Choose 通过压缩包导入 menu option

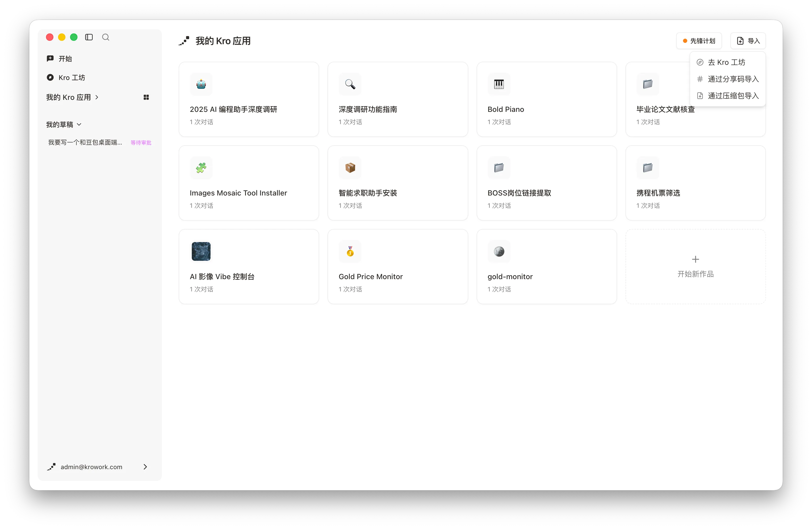coord(728,96)
